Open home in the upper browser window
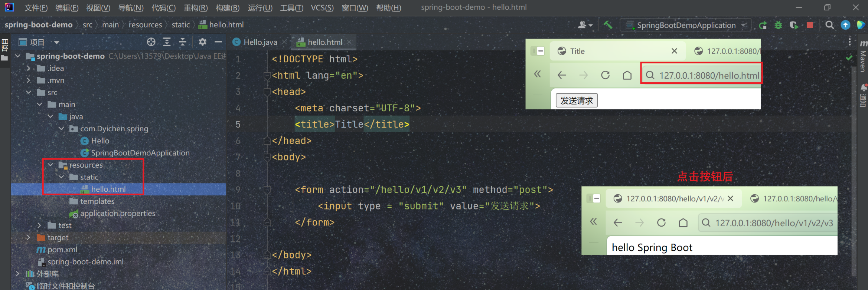The image size is (868, 290). (x=627, y=75)
